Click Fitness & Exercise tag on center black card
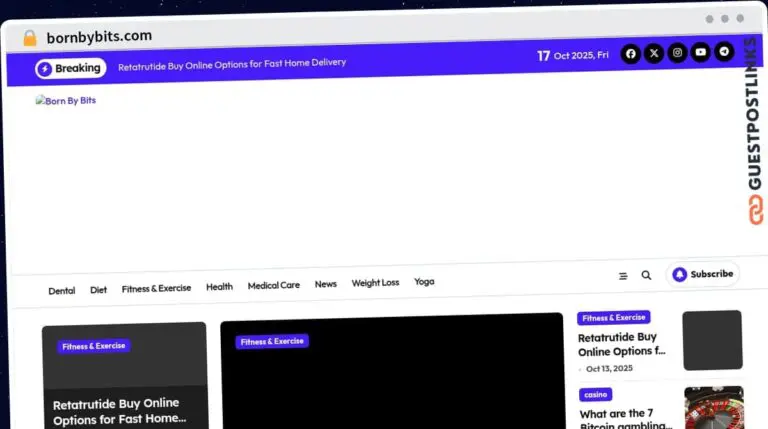 272,341
